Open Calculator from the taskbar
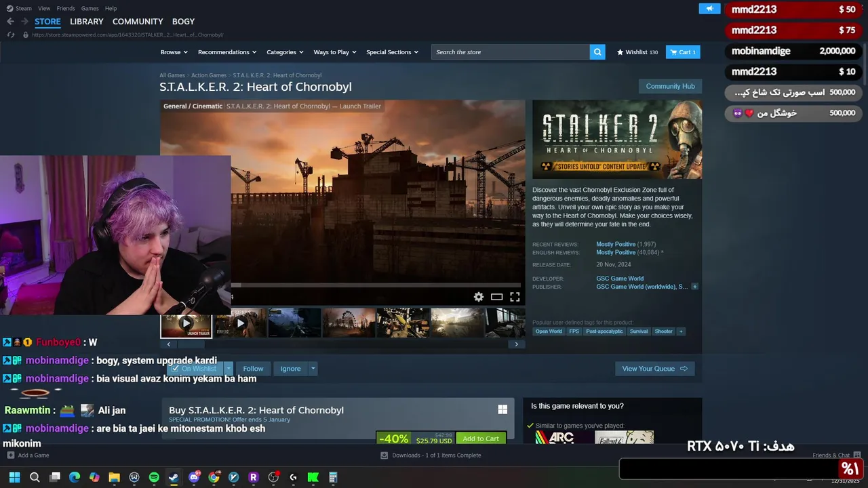 tap(333, 477)
